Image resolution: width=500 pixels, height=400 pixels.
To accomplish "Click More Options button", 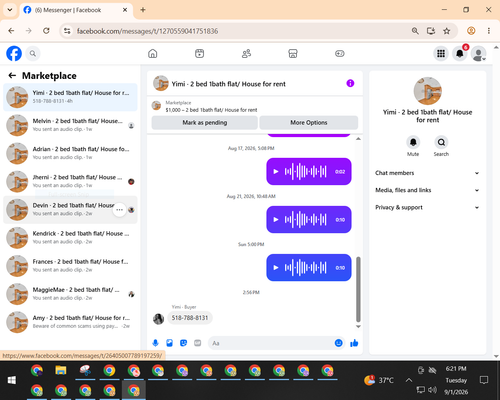I will (x=309, y=122).
